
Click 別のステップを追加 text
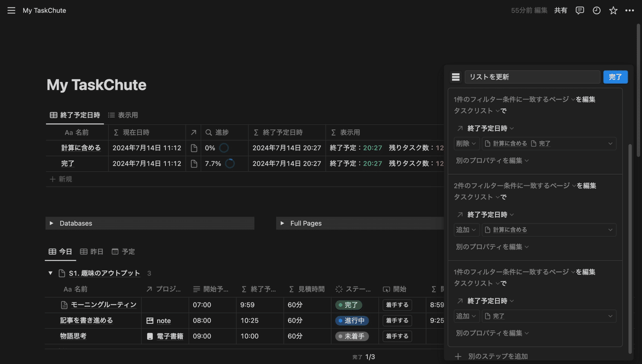point(498,357)
